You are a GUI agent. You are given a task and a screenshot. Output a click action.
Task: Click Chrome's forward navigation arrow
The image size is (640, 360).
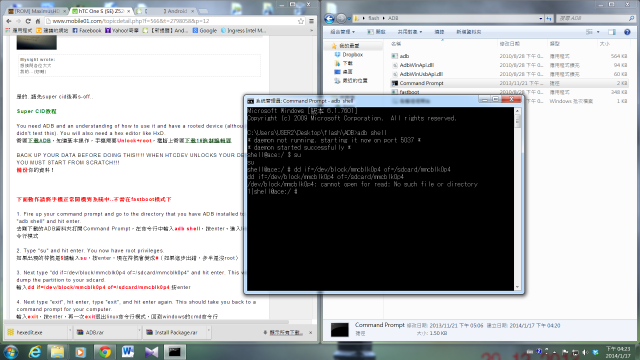click(18, 21)
